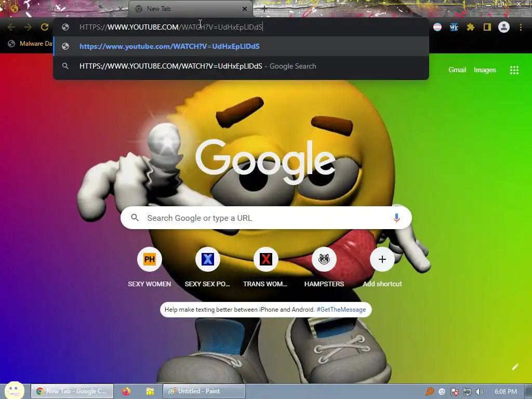Open the Chrome profile avatar
The image size is (532, 399).
pos(504,27)
